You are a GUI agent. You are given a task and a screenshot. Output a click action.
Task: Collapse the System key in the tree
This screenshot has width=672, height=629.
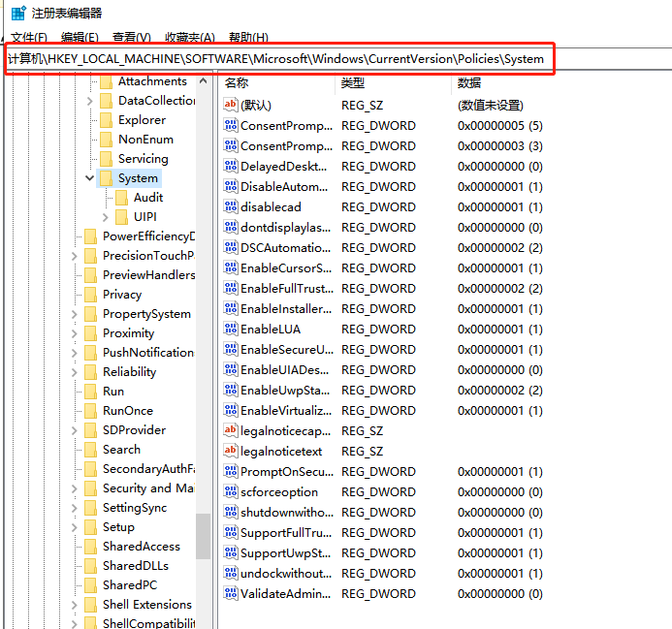click(89, 177)
